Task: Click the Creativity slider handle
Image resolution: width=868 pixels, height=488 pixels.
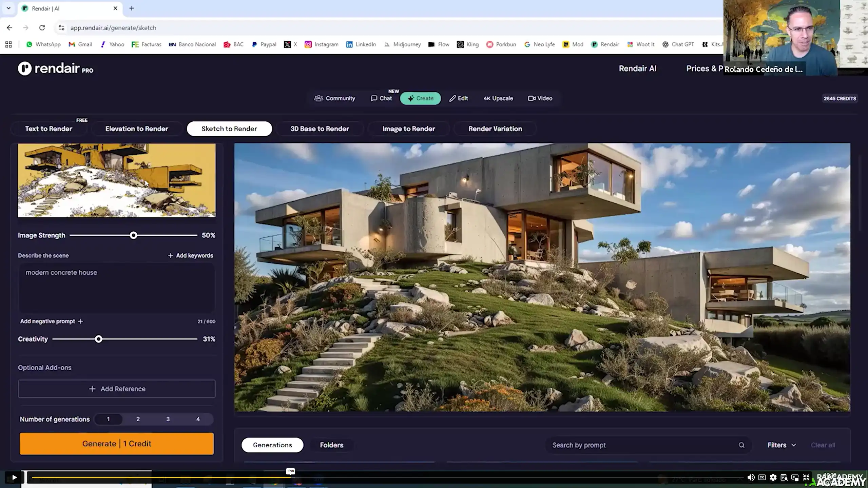Action: (98, 339)
